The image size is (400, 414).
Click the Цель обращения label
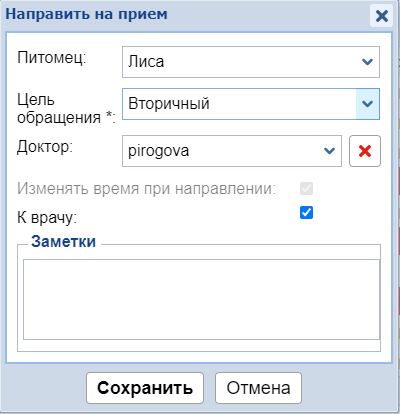coord(66,108)
